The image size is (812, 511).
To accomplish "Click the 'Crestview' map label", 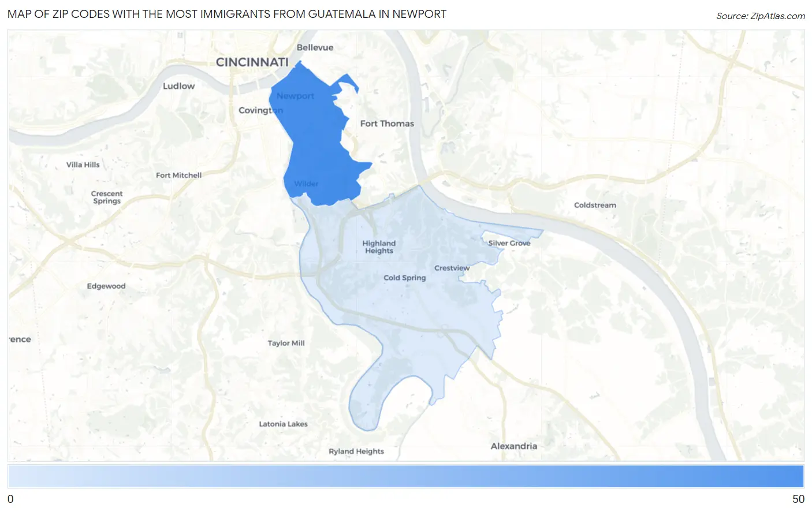I will tap(452, 268).
